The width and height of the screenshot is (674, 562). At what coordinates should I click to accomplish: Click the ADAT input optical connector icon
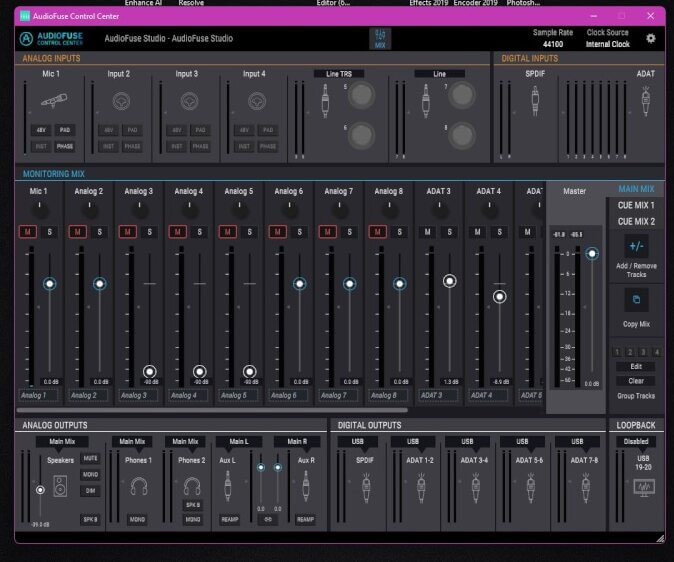click(x=645, y=101)
